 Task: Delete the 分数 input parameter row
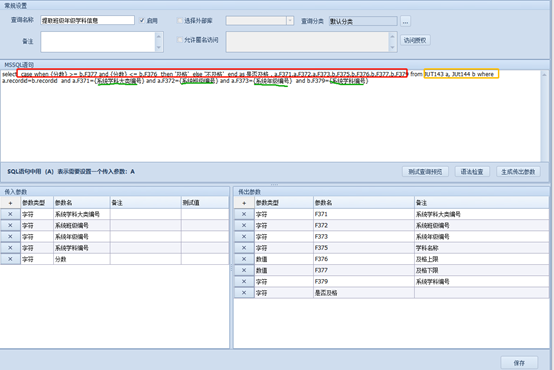10,259
